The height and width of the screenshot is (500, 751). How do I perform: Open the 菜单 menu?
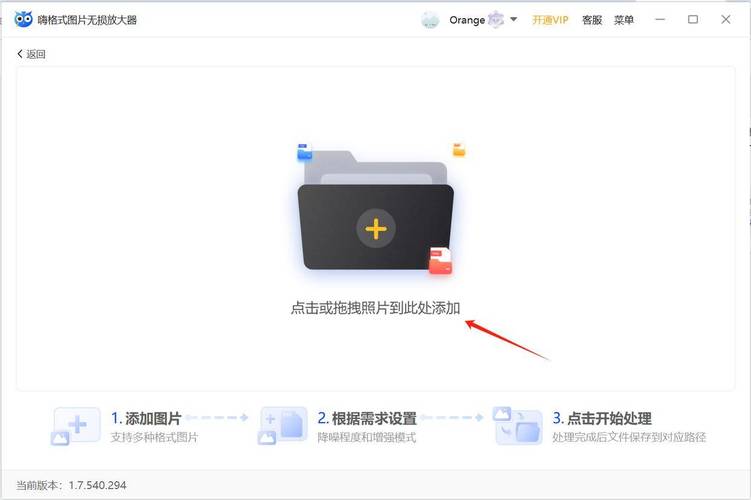click(624, 20)
